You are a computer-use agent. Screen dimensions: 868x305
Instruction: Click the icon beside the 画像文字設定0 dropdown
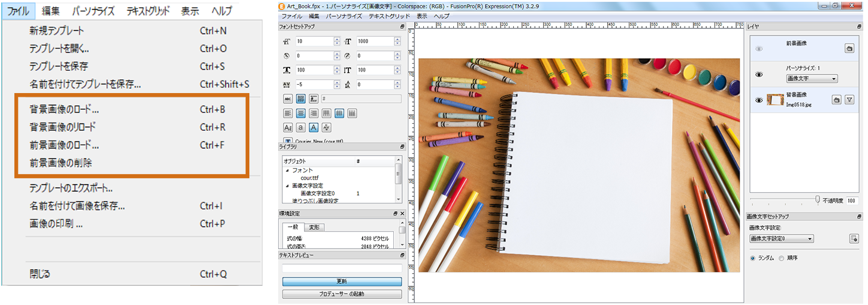tap(854, 239)
